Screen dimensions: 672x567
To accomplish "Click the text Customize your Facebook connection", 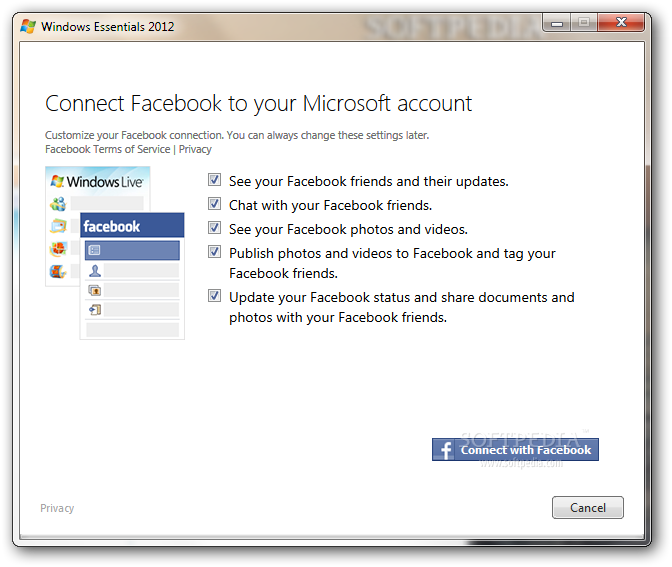I will pos(135,135).
